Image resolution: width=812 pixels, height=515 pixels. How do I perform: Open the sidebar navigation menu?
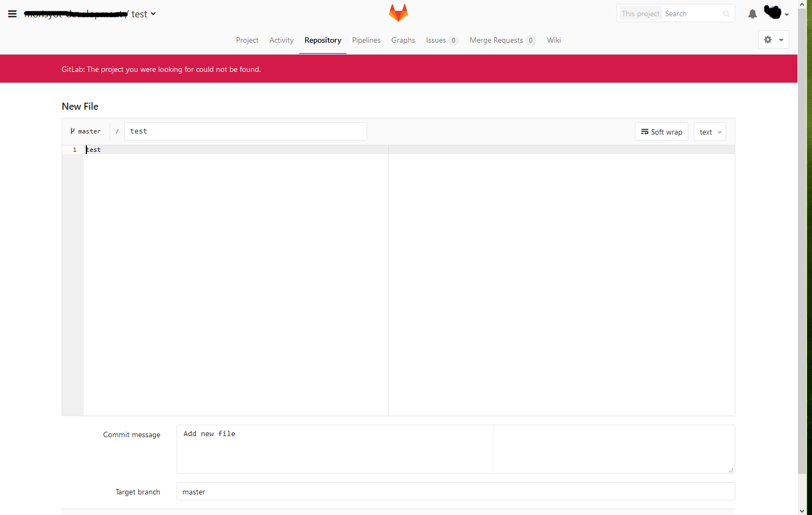tap(12, 14)
